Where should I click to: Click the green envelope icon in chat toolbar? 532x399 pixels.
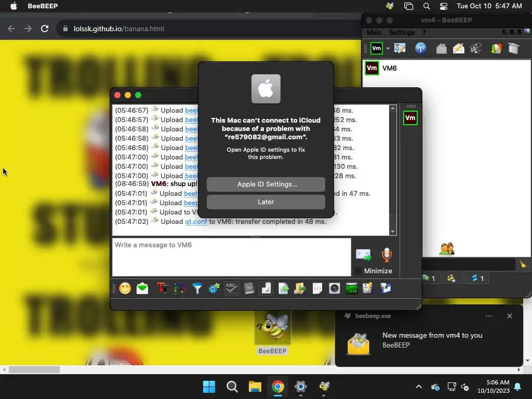pyautogui.click(x=142, y=288)
